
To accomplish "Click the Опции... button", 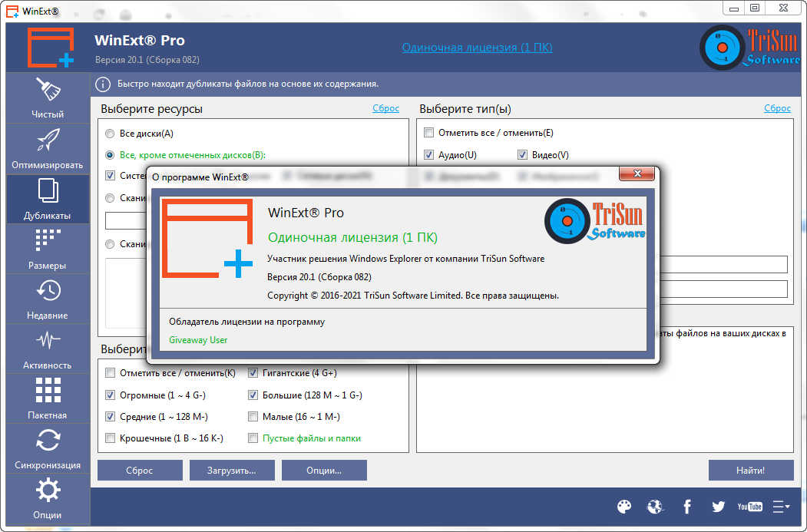I will [324, 471].
